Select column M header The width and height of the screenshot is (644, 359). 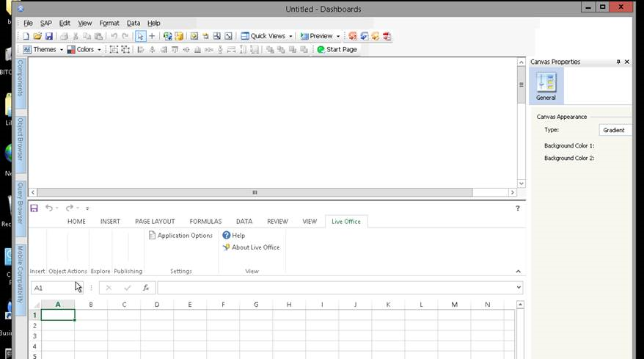coord(454,305)
